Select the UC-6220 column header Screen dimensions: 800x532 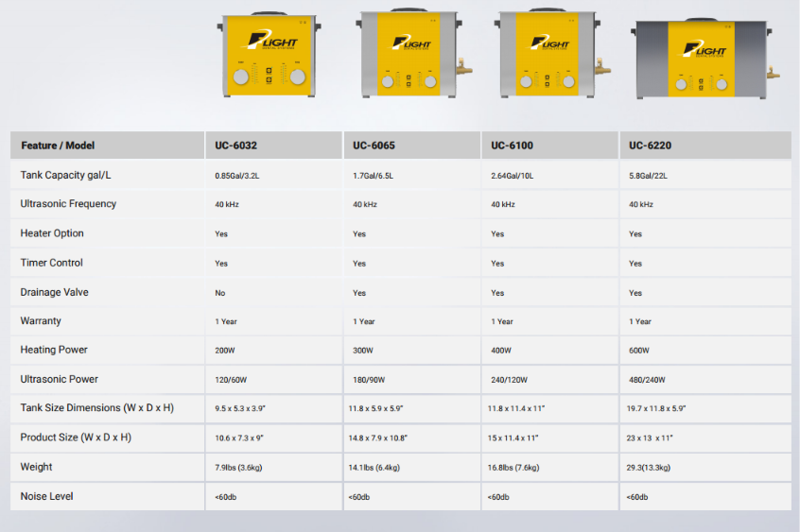(705, 146)
